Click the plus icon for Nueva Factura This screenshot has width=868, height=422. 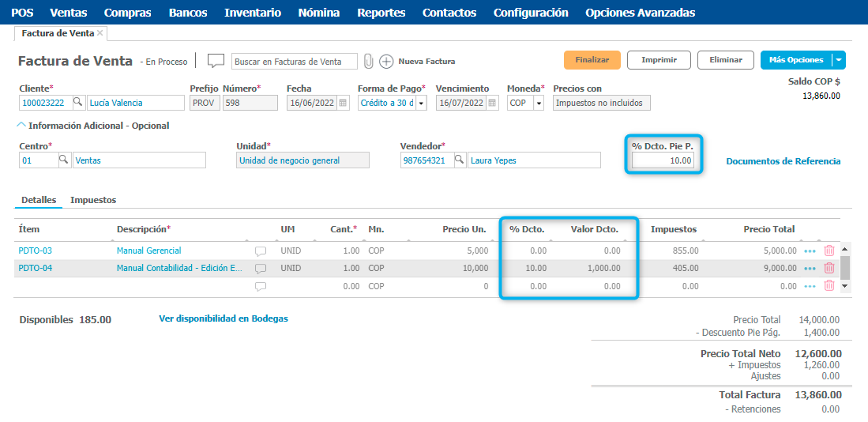click(x=386, y=61)
